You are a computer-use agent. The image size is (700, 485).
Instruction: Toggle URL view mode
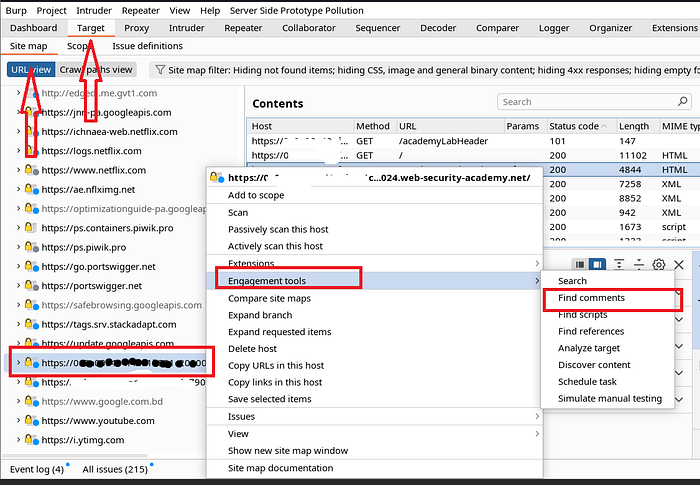[31, 70]
